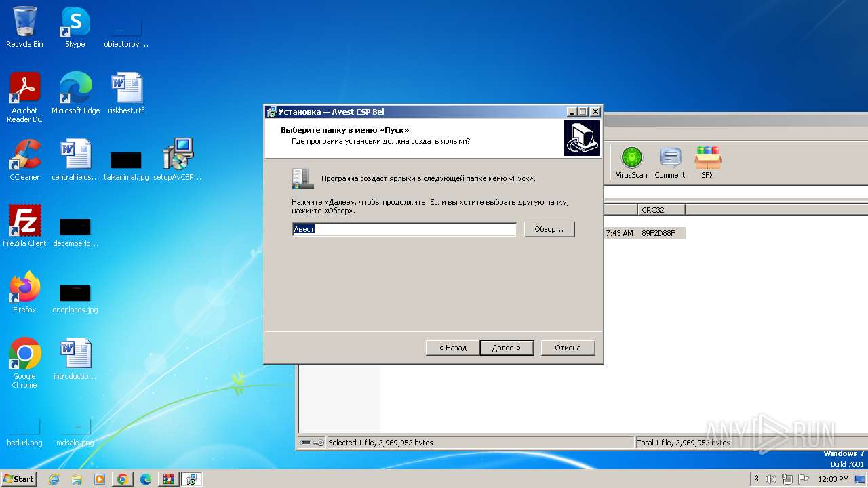Select the row with CRC 89F2D88F
Viewport: 868px width, 488px height.
point(644,233)
